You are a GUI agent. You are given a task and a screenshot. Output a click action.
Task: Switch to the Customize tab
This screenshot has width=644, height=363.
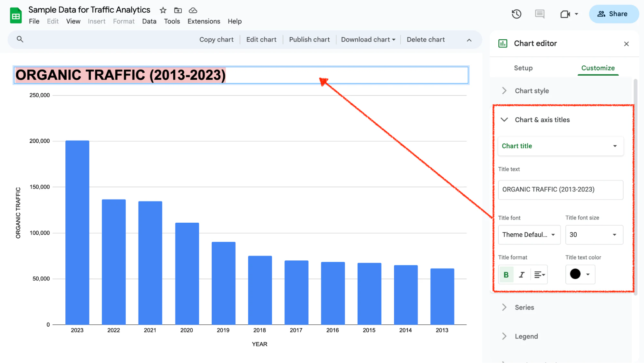(x=598, y=68)
